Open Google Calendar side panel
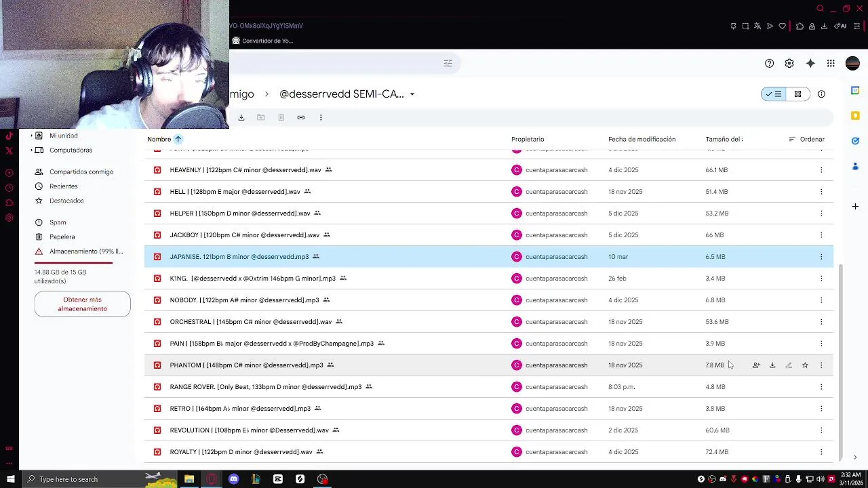The image size is (868, 488). point(855,90)
